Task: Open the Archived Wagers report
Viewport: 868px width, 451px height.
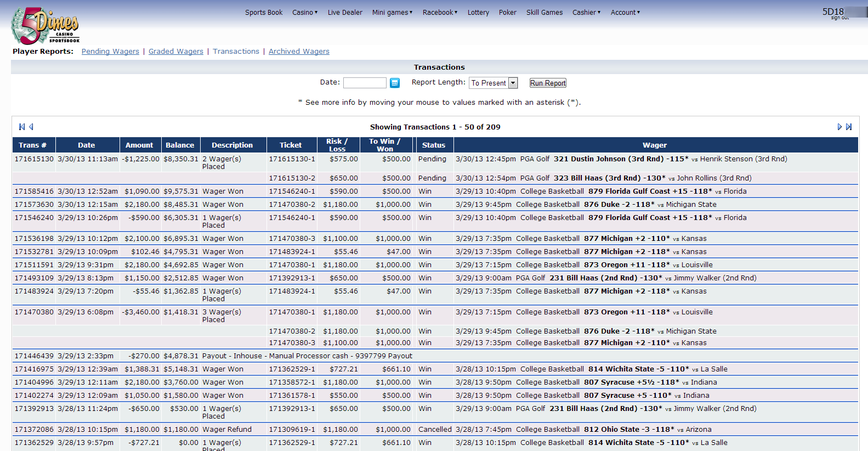Action: 299,52
